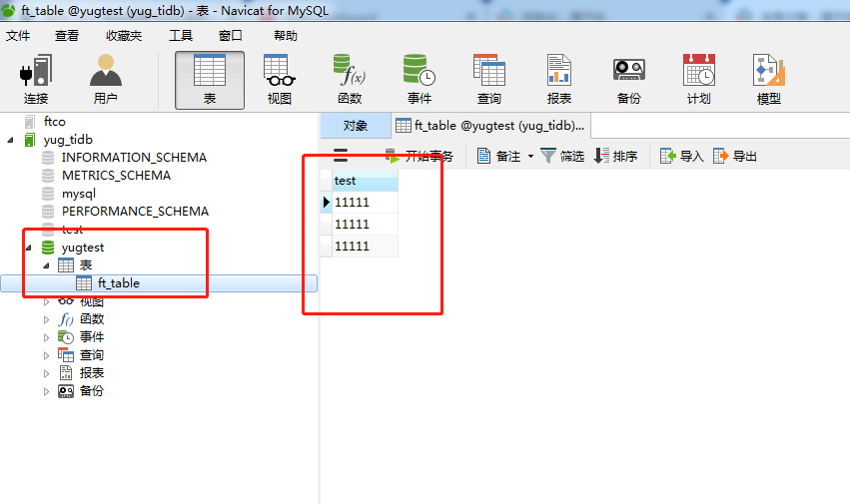Expand the 报表 (Reports) tree arrow
This screenshot has height=504, width=850.
pos(47,373)
